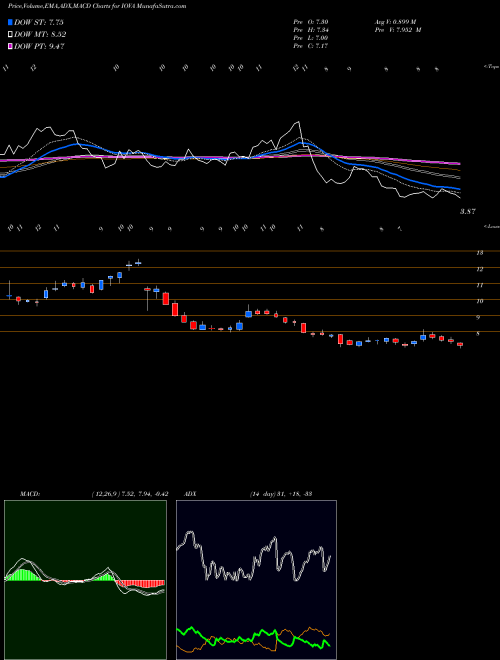
Task: Click the EMA end value near 3.87
Action: click(467, 212)
